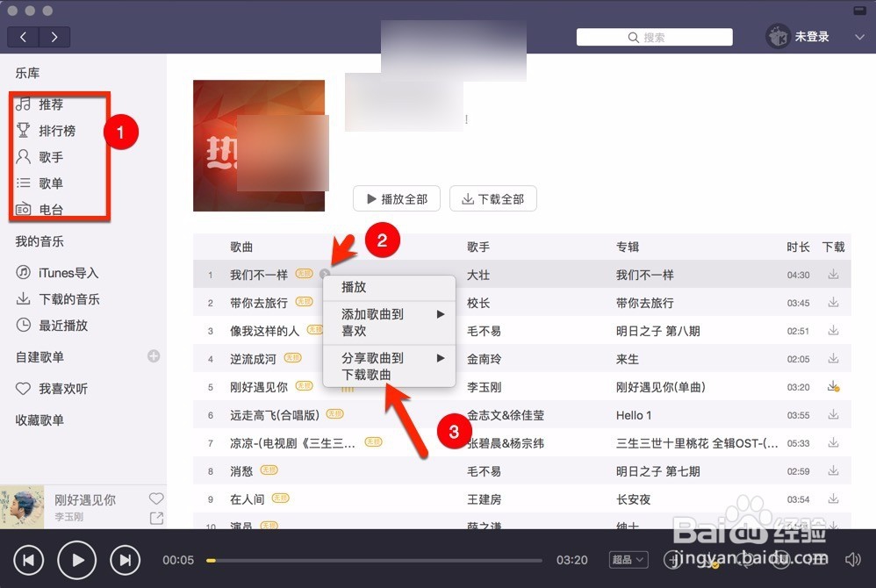
Task: Click the download icon on the 我们不一样 row
Action: click(833, 274)
